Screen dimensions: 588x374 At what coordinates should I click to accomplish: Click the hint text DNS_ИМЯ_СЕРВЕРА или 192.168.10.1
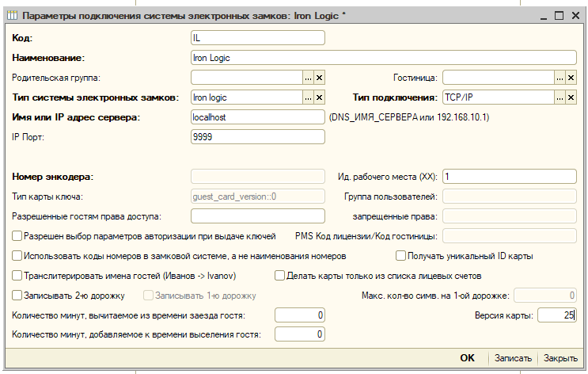pyautogui.click(x=409, y=117)
